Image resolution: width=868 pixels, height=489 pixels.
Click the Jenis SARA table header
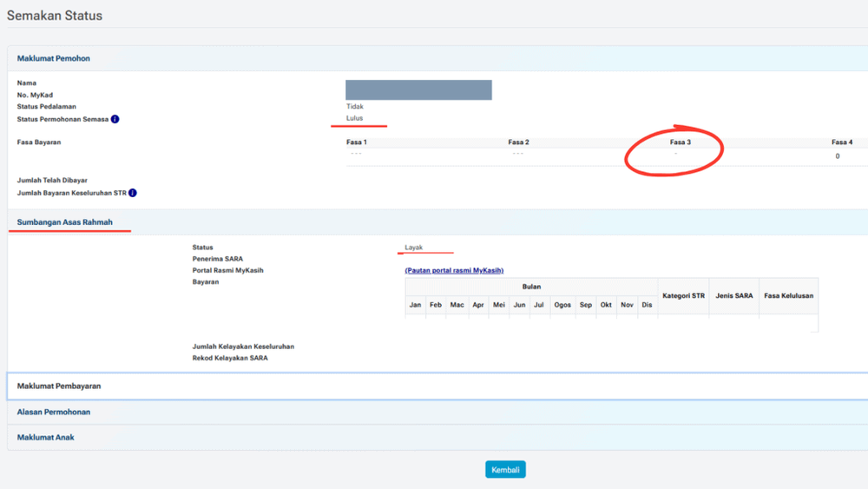click(734, 295)
